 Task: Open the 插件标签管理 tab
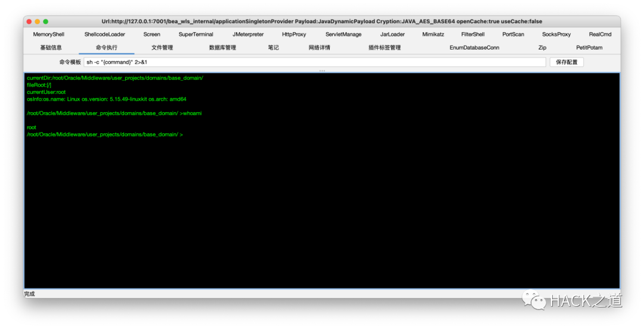point(385,48)
